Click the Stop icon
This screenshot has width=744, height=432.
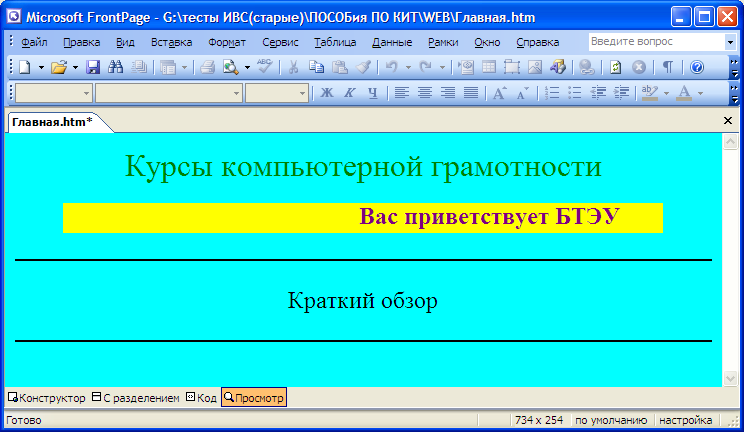[639, 67]
